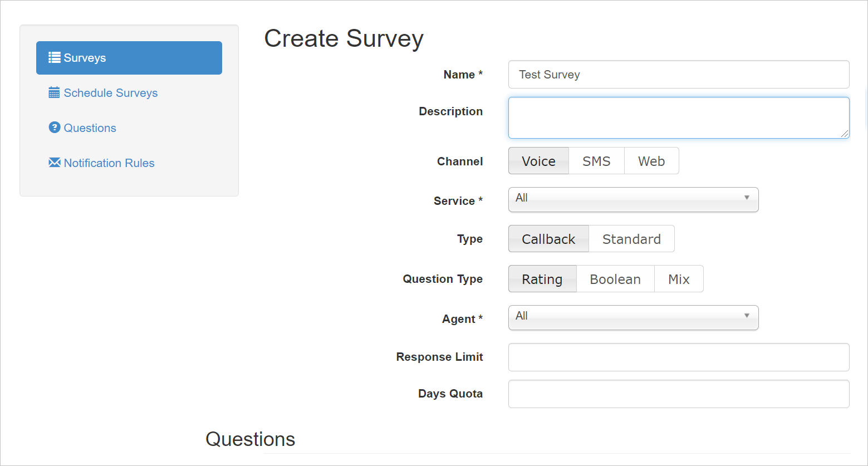Select Boolean question type
Viewport: 868px width, 466px height.
pos(615,278)
